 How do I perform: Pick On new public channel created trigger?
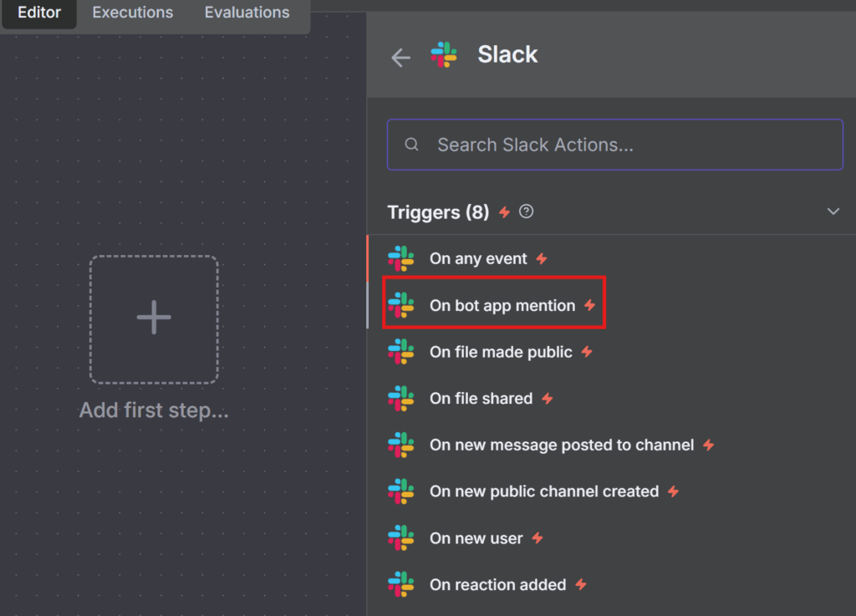[x=543, y=491]
